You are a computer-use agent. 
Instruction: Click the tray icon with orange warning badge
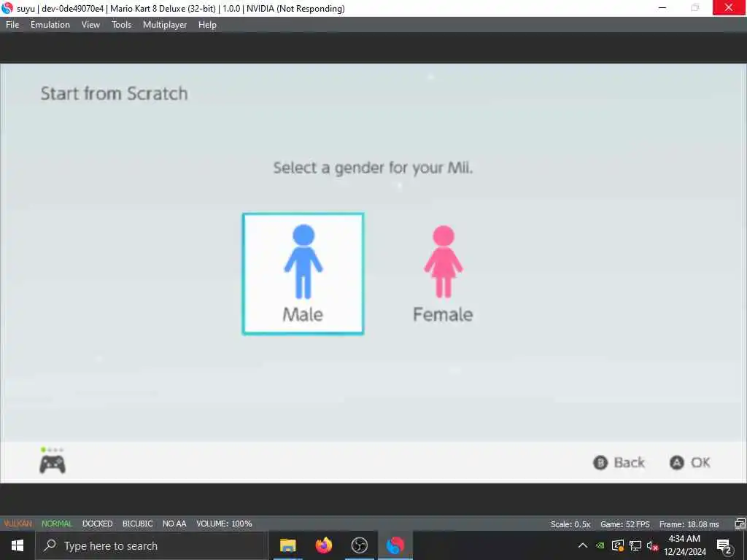coord(618,545)
